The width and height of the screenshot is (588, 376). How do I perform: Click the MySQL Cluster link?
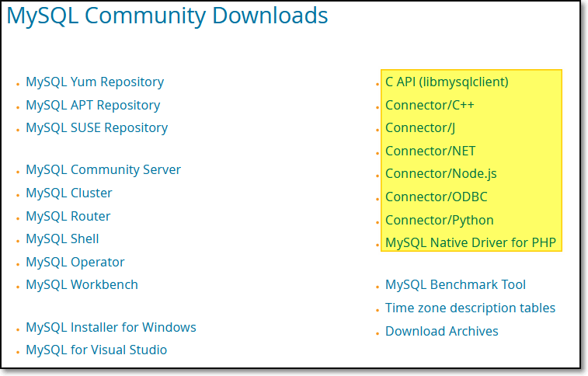[x=68, y=193]
